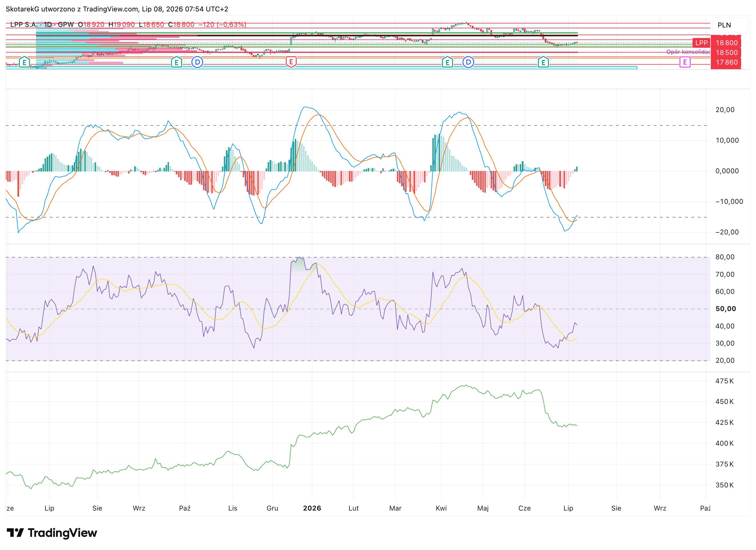The image size is (756, 550).
Task: Click the Lis label on time axis
Action: click(x=233, y=508)
